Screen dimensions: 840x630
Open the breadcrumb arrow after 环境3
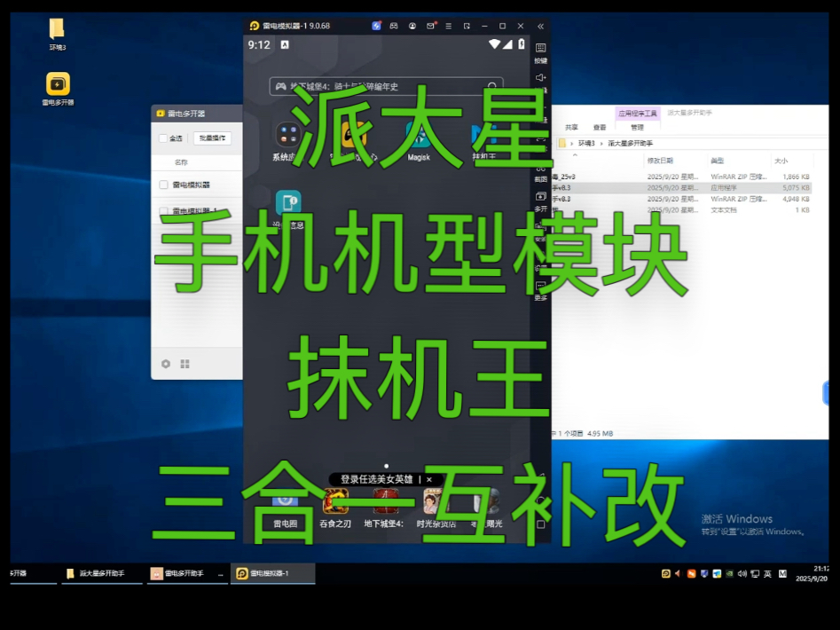[x=600, y=143]
